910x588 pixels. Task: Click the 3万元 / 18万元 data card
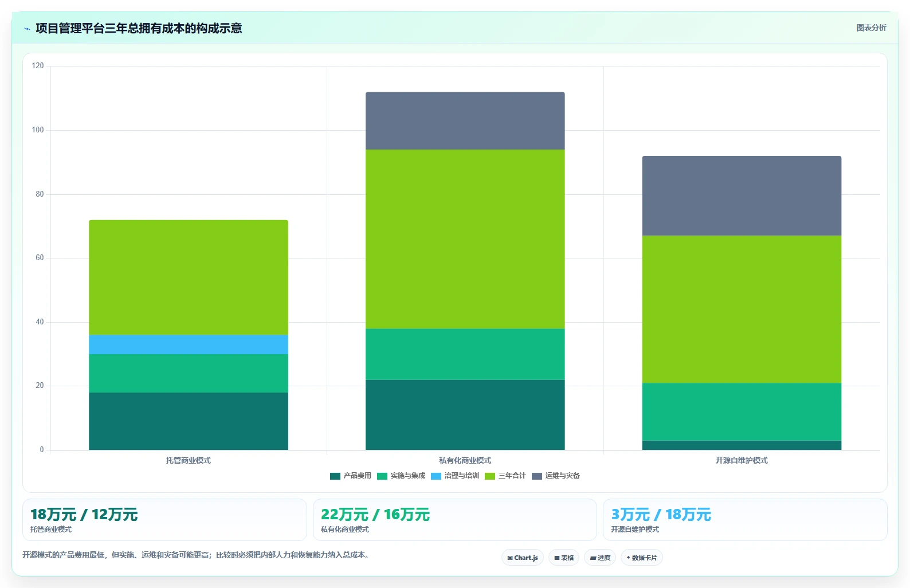(x=745, y=520)
